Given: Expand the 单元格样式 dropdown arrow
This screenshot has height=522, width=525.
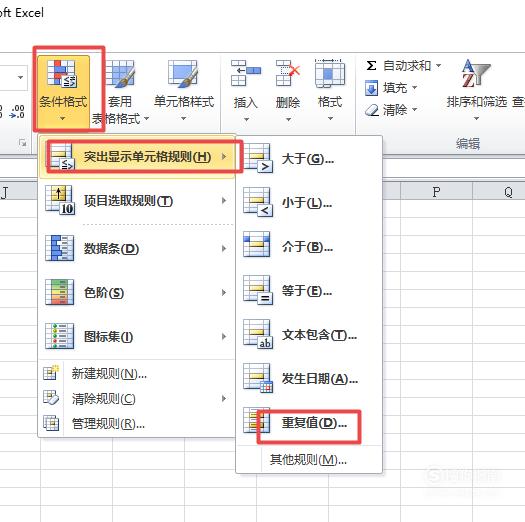Looking at the screenshot, I should pyautogui.click(x=183, y=118).
